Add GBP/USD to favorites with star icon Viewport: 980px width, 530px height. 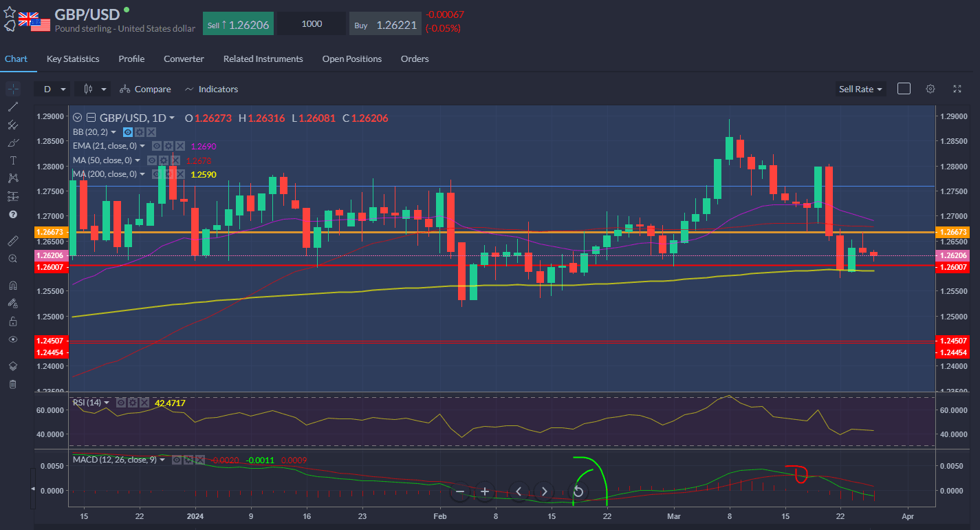(10, 12)
